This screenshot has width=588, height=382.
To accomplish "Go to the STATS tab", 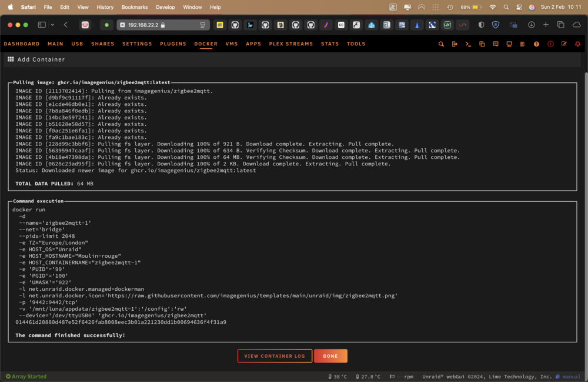I will [330, 44].
